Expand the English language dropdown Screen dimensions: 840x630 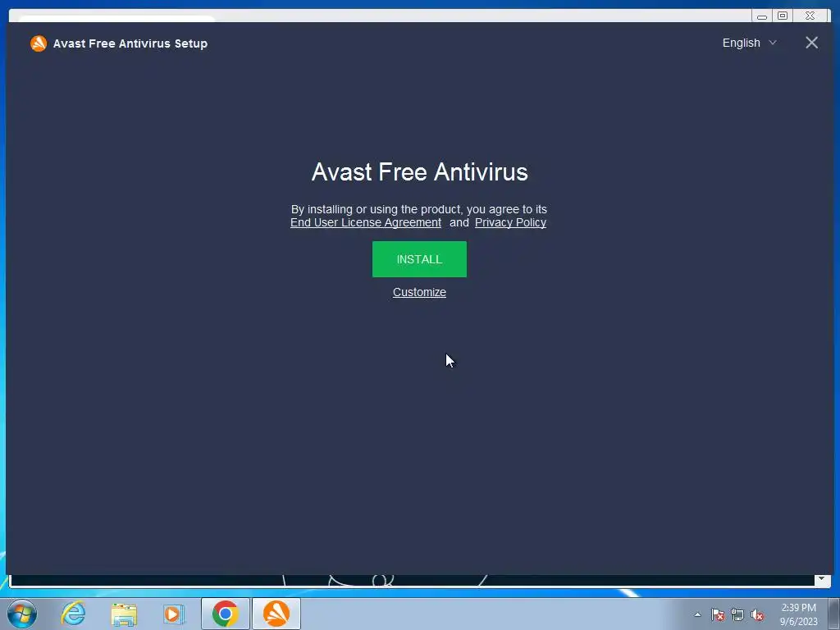749,43
